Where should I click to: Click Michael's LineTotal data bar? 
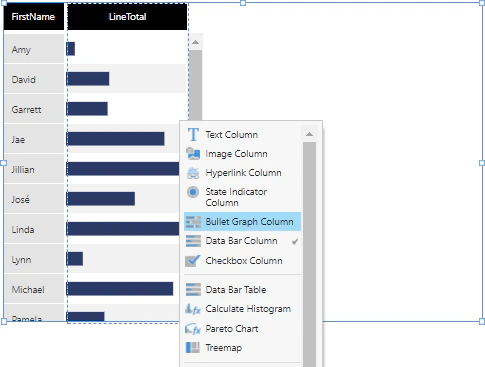tap(120, 289)
